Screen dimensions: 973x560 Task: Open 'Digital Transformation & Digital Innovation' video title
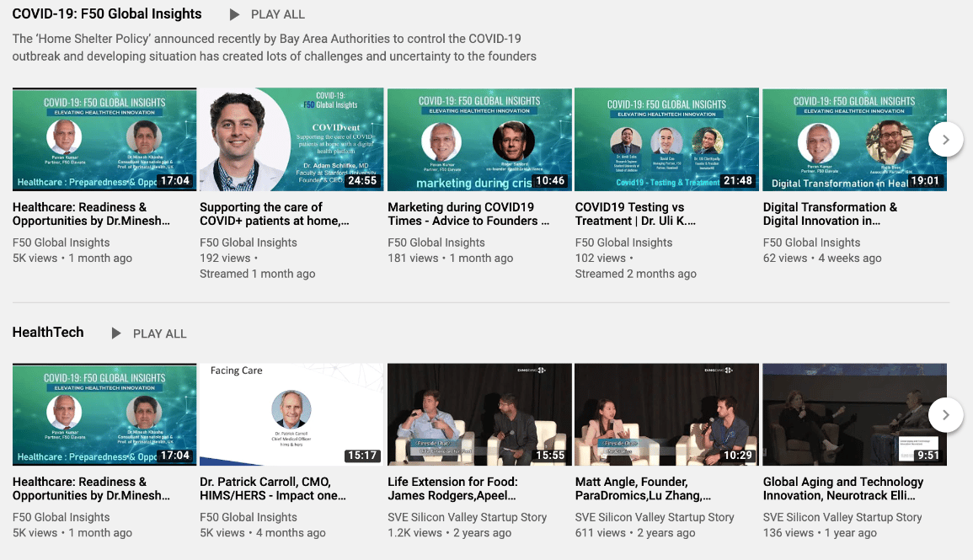click(x=831, y=214)
